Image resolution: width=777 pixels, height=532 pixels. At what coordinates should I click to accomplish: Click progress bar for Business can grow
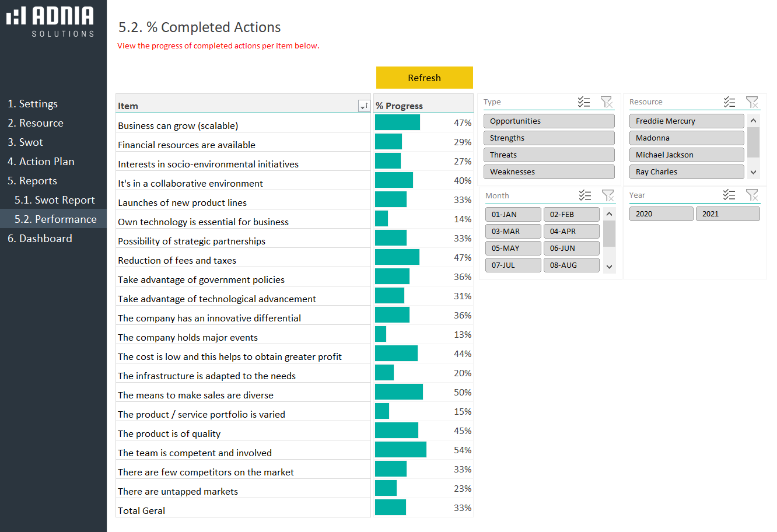click(397, 123)
